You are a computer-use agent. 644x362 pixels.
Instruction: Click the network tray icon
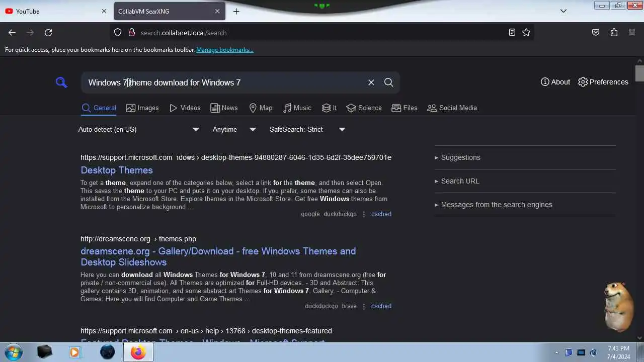click(x=581, y=352)
